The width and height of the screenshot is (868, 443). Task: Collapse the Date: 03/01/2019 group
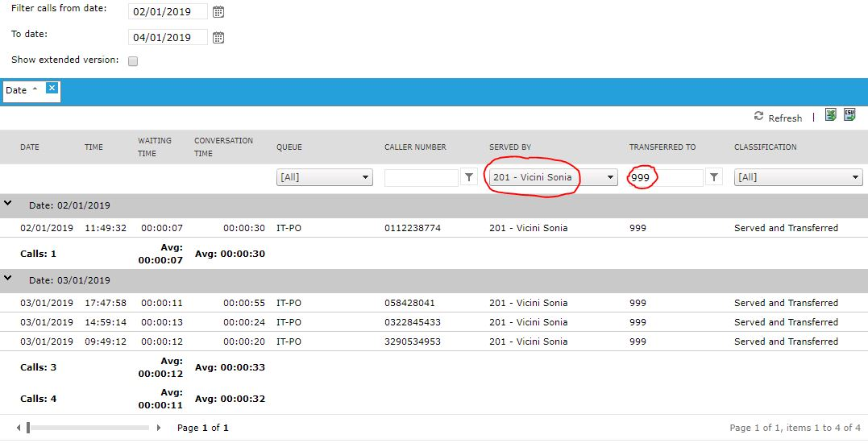click(x=8, y=279)
